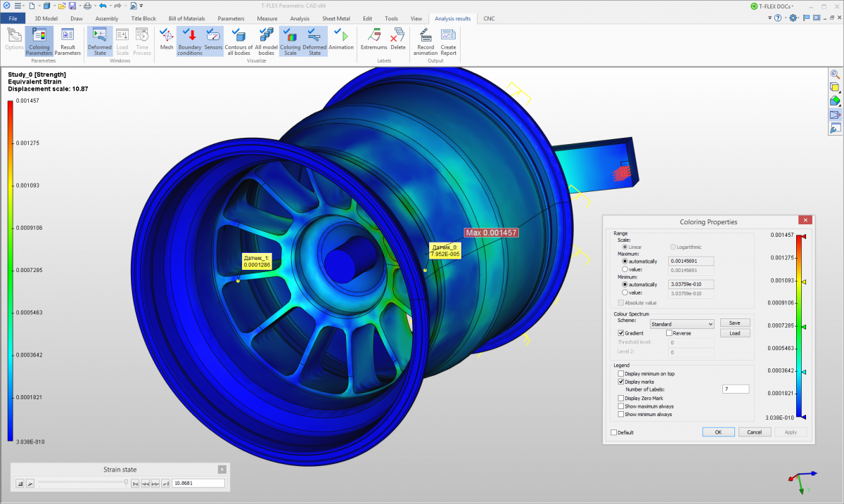Toggle Boundary conditions display
The width and height of the screenshot is (844, 504).
point(190,41)
